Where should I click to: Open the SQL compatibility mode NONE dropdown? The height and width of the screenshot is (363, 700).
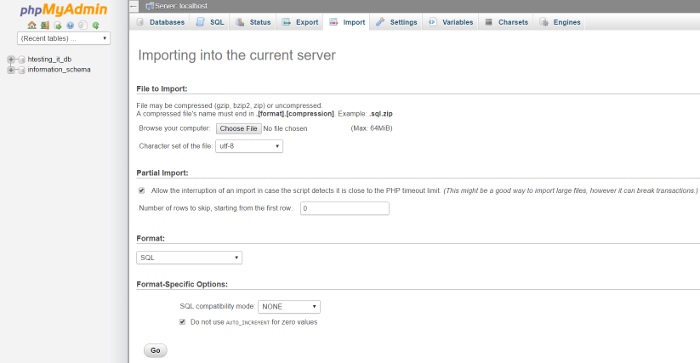289,307
